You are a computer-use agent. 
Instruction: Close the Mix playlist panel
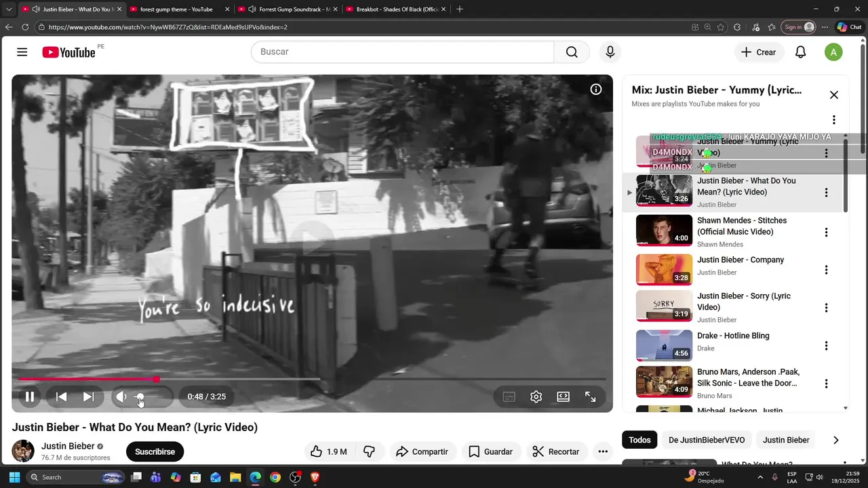click(x=834, y=95)
